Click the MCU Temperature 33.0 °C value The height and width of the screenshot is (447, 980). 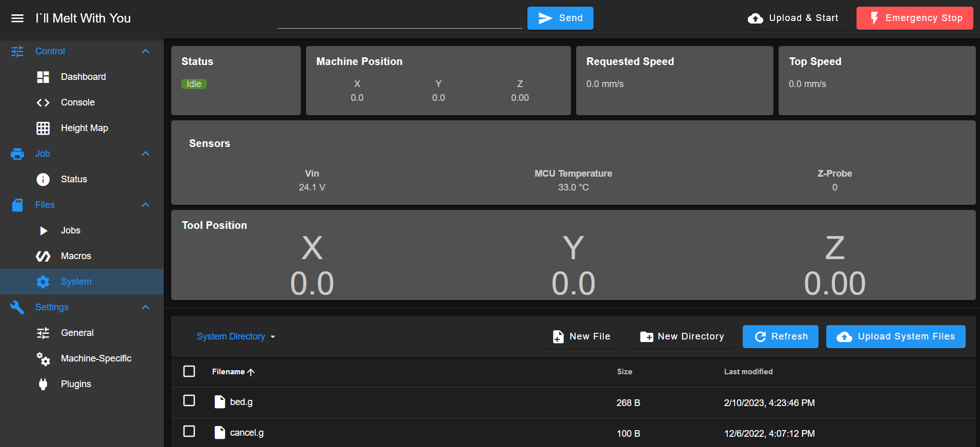pyautogui.click(x=573, y=187)
